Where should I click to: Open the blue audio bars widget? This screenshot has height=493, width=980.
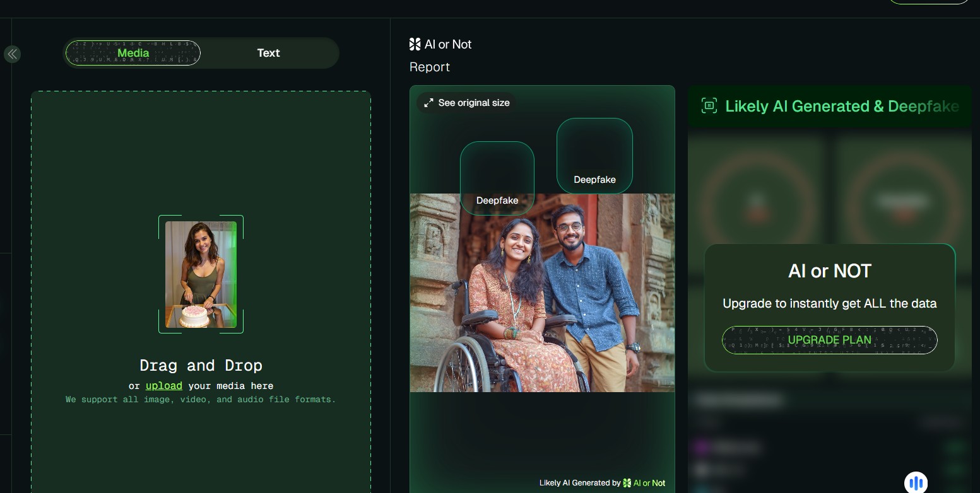coord(916,483)
